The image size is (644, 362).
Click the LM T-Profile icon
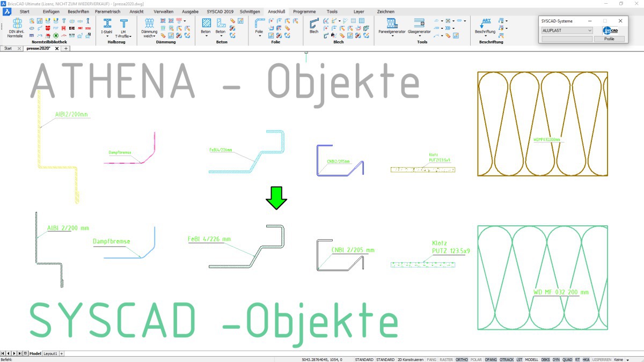(x=123, y=26)
